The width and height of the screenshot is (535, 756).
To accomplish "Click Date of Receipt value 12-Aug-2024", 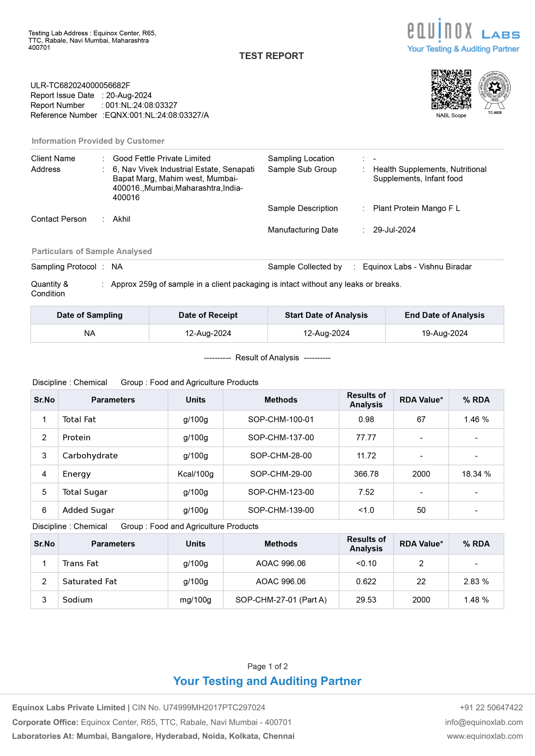I will (x=208, y=333).
